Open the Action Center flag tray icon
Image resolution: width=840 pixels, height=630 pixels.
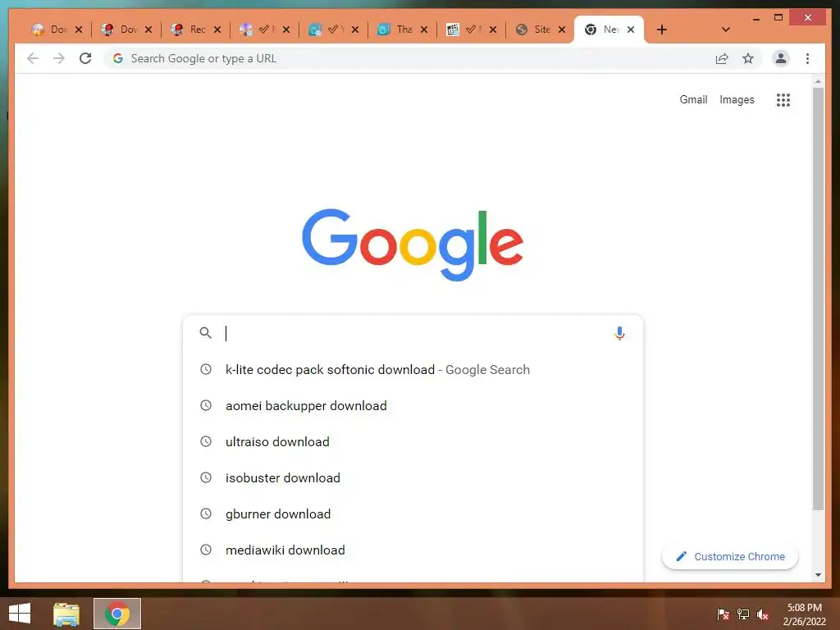coord(723,614)
